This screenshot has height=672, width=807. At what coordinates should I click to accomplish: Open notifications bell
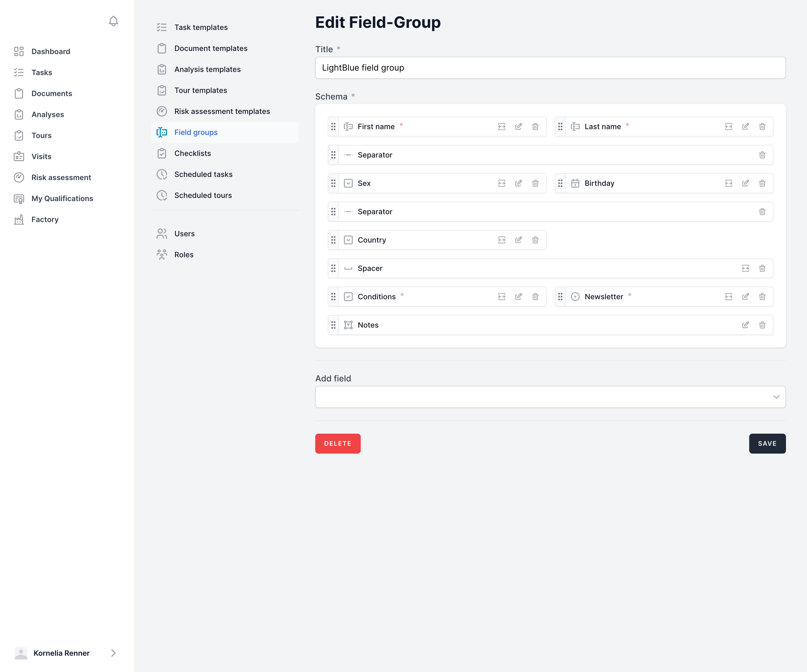point(113,21)
